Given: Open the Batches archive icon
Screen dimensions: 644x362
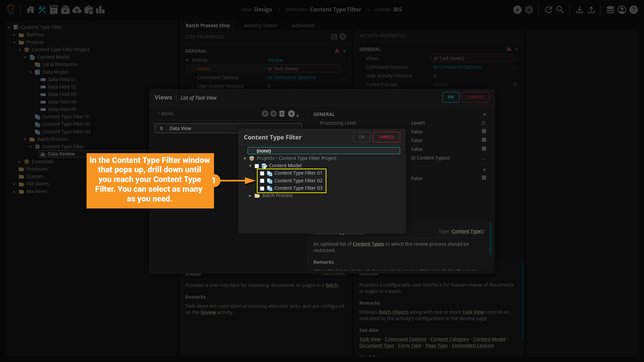Looking at the screenshot, I should [x=54, y=10].
